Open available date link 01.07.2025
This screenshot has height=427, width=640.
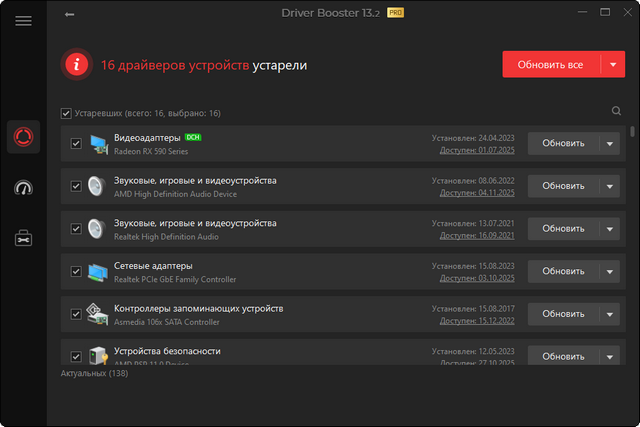click(x=477, y=150)
